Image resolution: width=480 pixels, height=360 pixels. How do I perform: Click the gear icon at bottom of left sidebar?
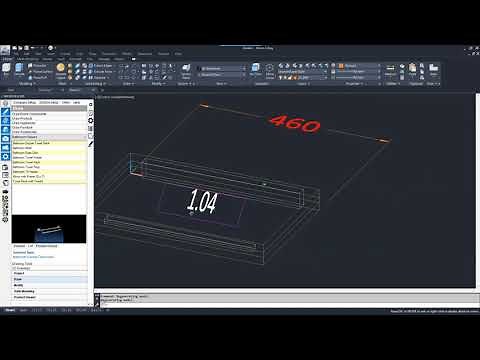point(5,220)
